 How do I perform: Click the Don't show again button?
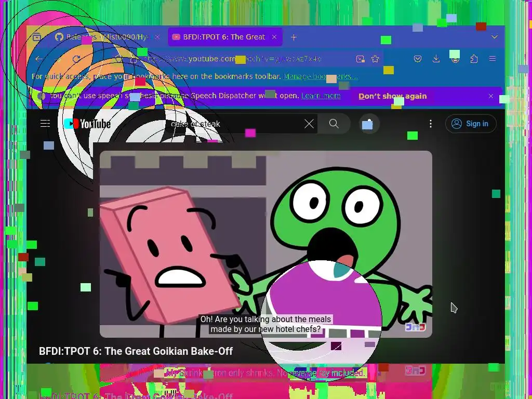[393, 96]
